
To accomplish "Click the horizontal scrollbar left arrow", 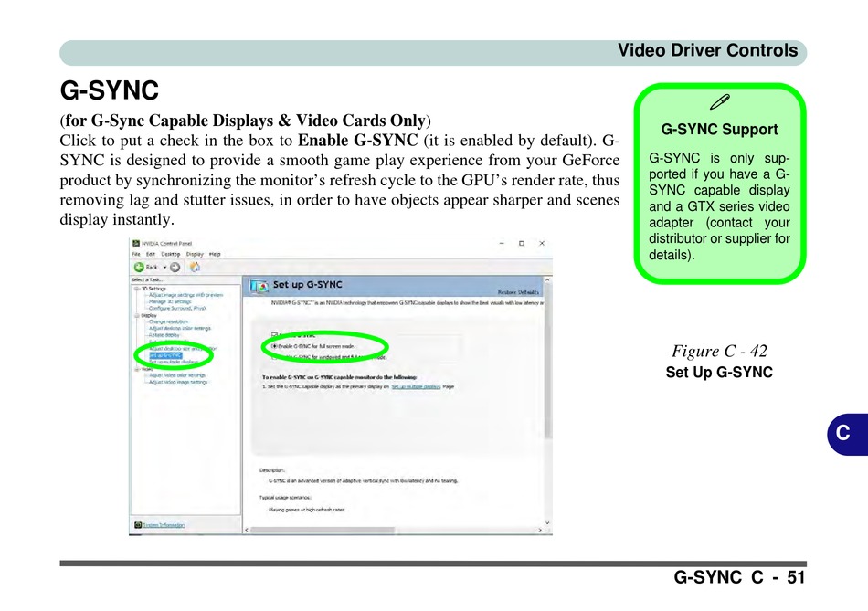I will pyautogui.click(x=247, y=531).
